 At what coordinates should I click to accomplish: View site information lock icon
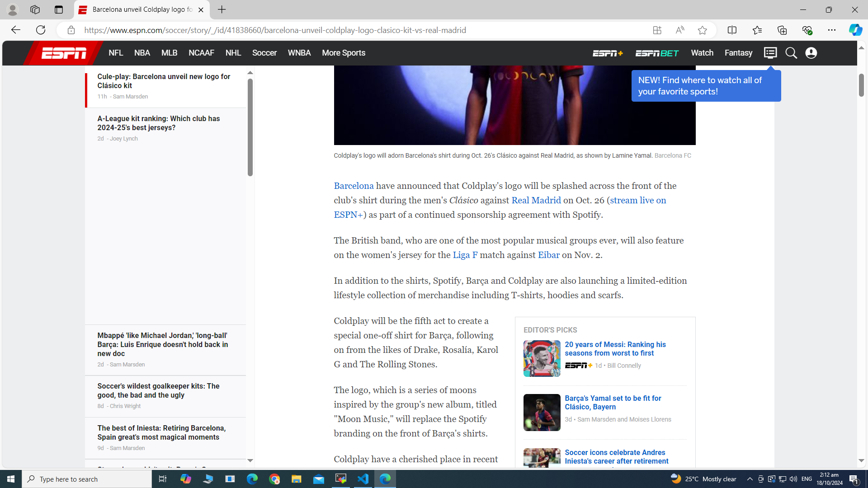[x=71, y=30]
